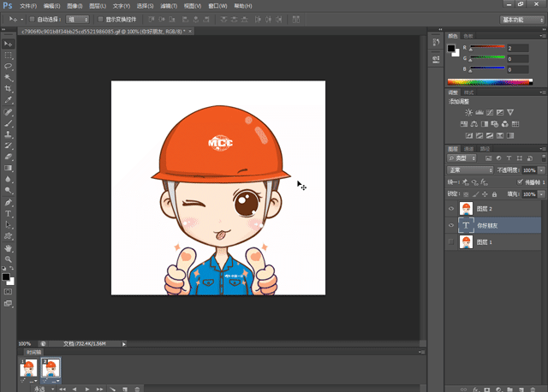The width and height of the screenshot is (548, 392).
Task: Select the second timeline frame thumbnail
Action: [x=50, y=370]
